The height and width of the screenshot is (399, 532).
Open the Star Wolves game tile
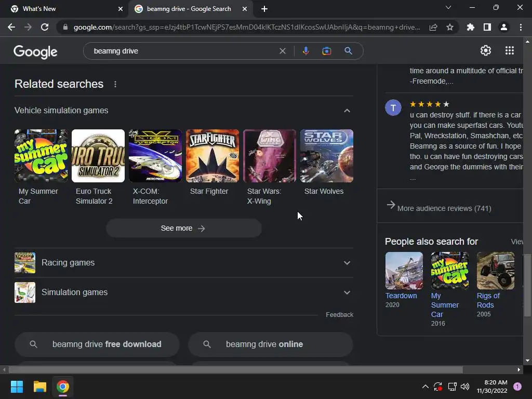(326, 162)
